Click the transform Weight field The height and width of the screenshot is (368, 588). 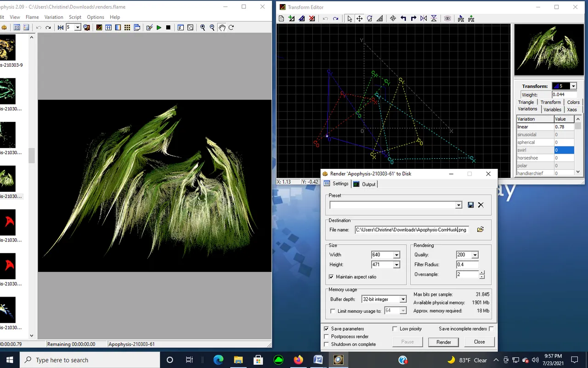(x=564, y=94)
